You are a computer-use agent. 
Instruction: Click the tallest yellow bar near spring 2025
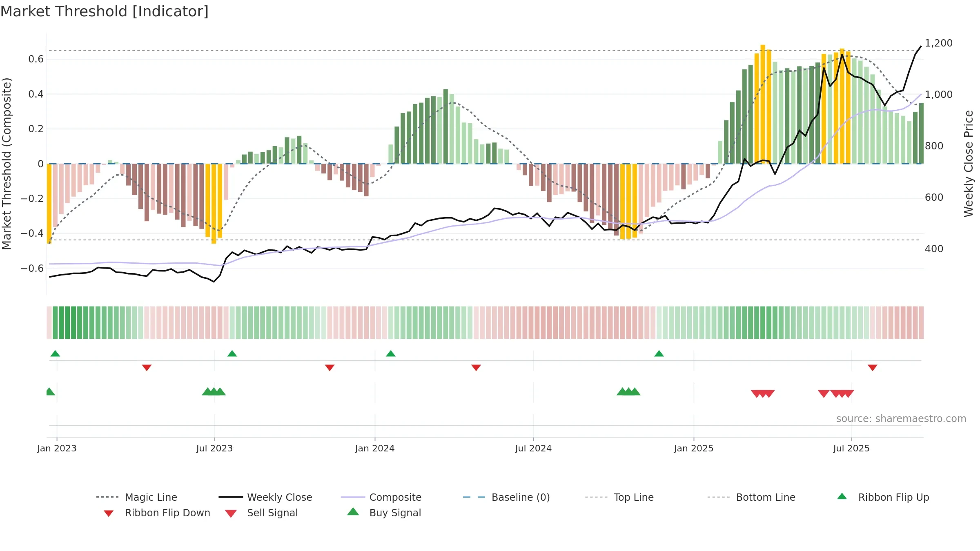[763, 104]
